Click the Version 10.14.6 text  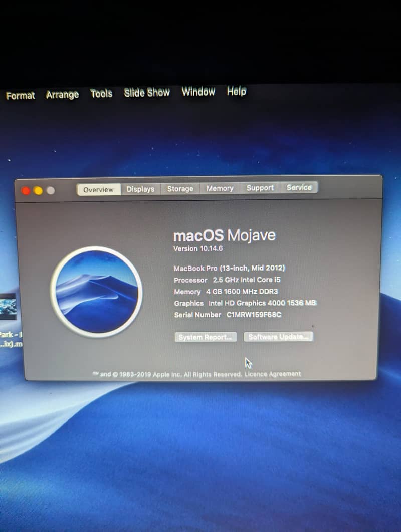tap(198, 248)
